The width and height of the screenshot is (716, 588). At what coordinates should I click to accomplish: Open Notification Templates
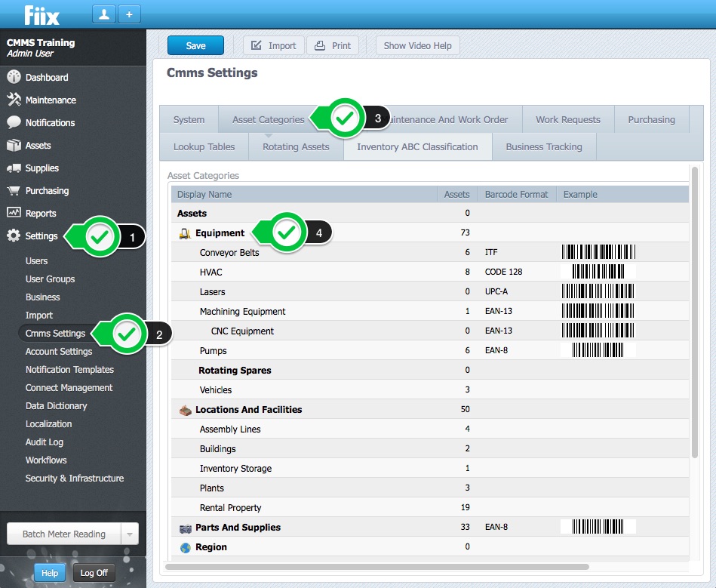click(69, 370)
